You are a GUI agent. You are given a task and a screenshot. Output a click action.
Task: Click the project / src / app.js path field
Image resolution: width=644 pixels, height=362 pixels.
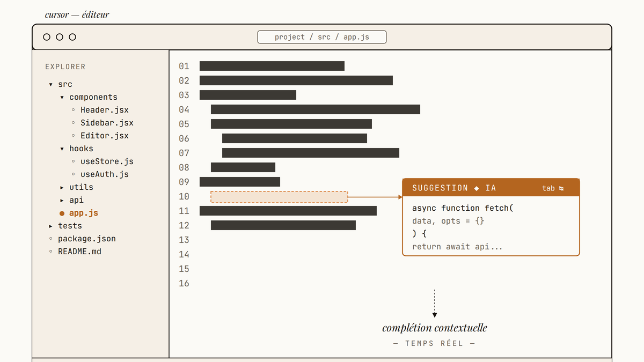(x=322, y=37)
